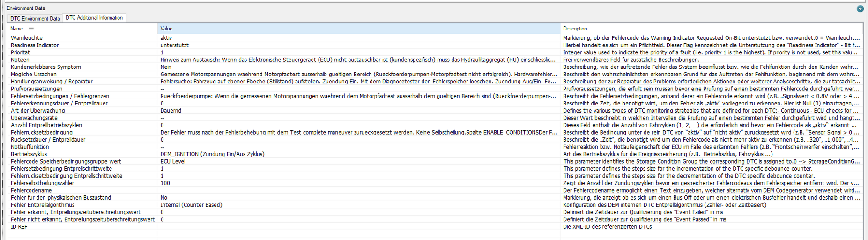Click the 'Gemessene Motorspannungen' value text
The width and height of the screenshot is (868, 240).
(x=359, y=74)
